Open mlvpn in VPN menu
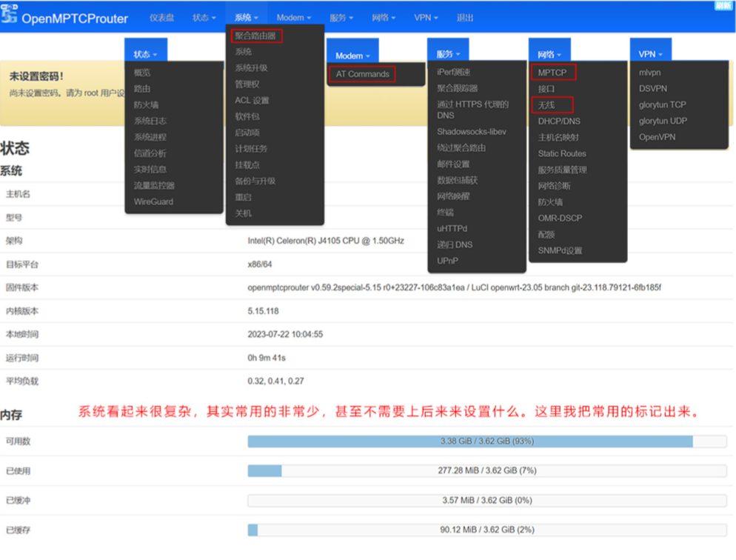 pos(649,73)
